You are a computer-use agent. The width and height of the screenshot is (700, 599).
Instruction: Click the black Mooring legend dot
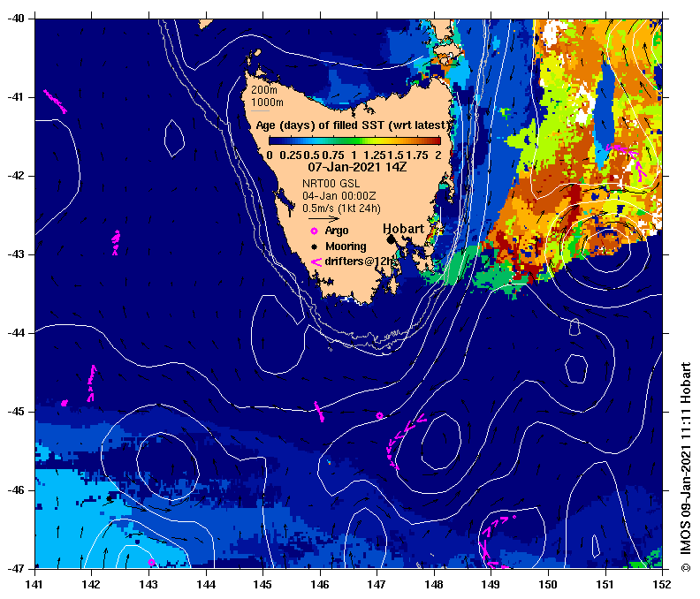pos(315,246)
